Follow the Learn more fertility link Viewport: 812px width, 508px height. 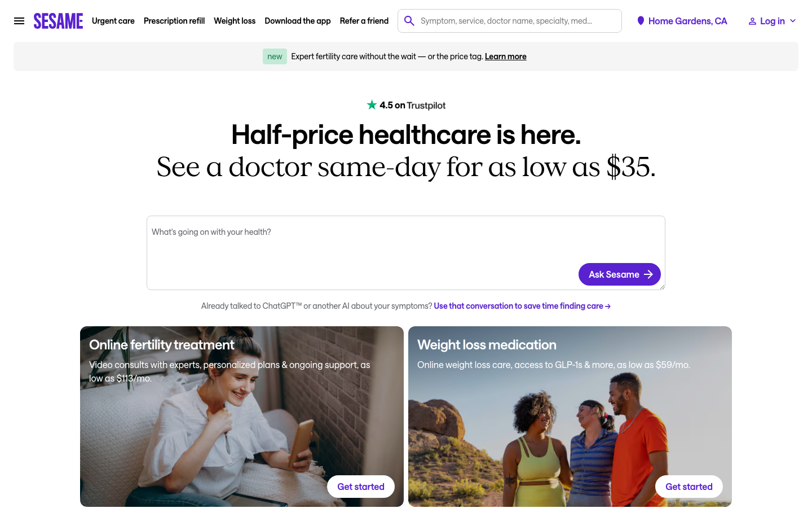click(x=506, y=56)
